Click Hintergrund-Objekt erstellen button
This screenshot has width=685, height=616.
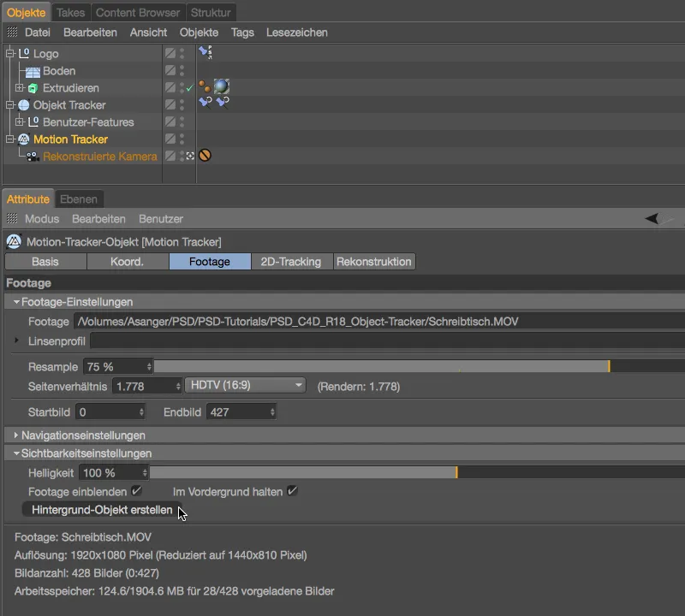[x=102, y=510]
